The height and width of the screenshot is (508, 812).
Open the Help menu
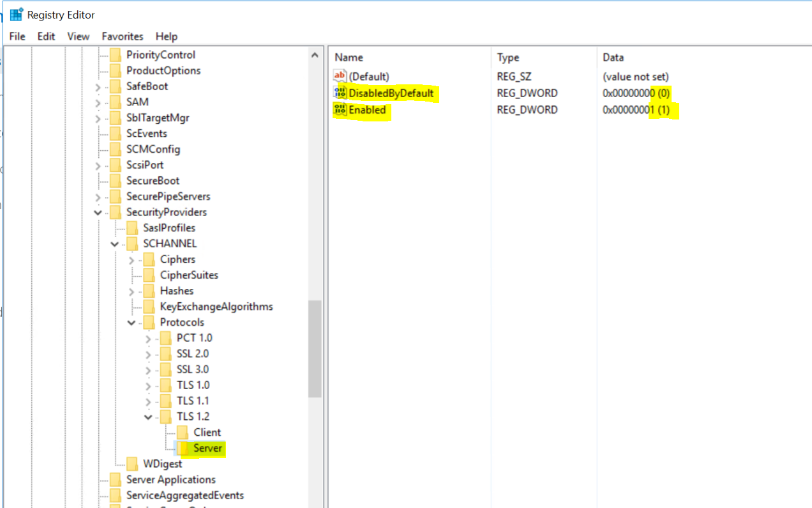(x=167, y=36)
